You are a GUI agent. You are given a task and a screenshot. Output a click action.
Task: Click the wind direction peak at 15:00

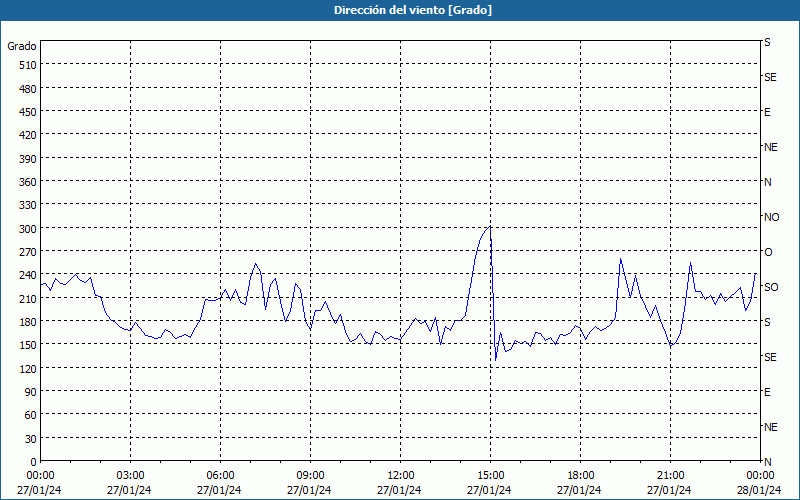pos(490,226)
